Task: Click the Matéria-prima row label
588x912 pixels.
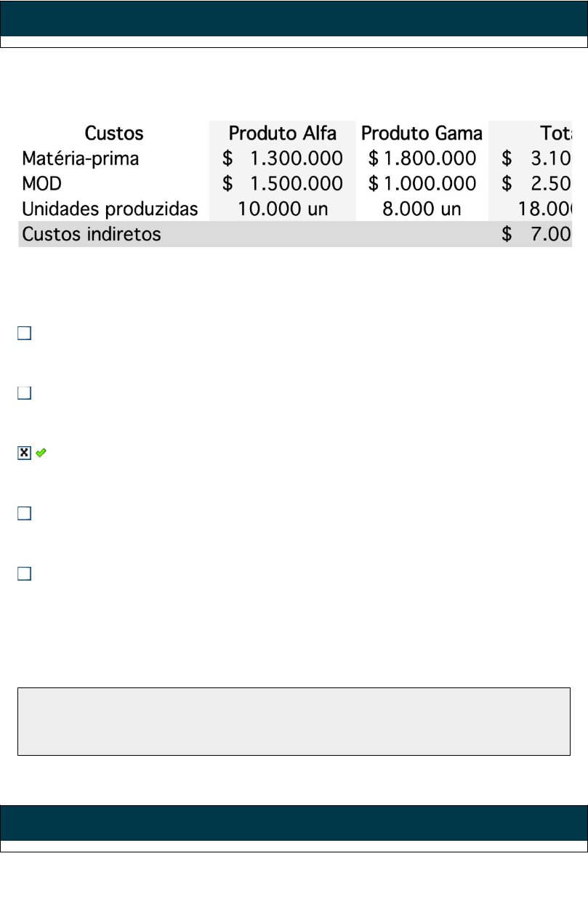Action: point(80,158)
